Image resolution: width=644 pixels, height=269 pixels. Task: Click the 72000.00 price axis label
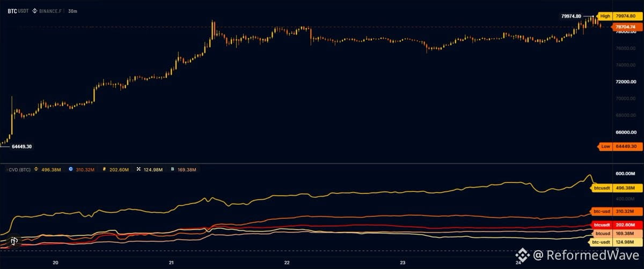point(626,81)
